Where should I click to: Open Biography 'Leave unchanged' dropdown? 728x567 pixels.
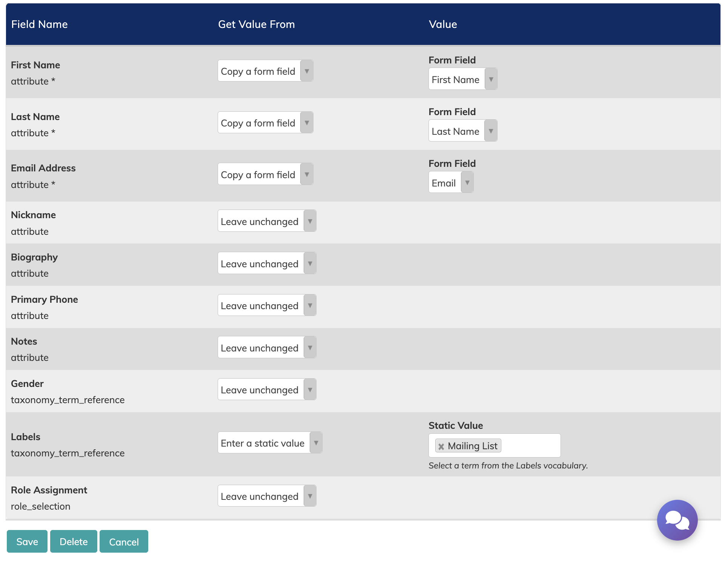267,263
